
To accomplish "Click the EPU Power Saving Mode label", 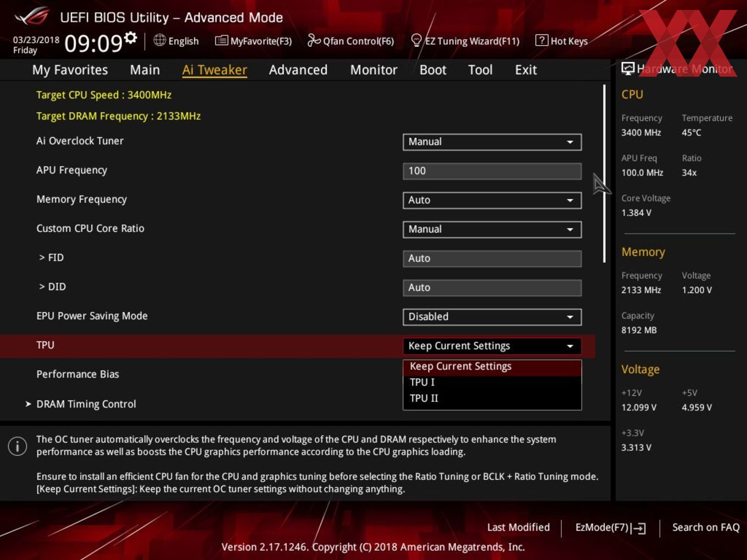I will click(x=92, y=316).
